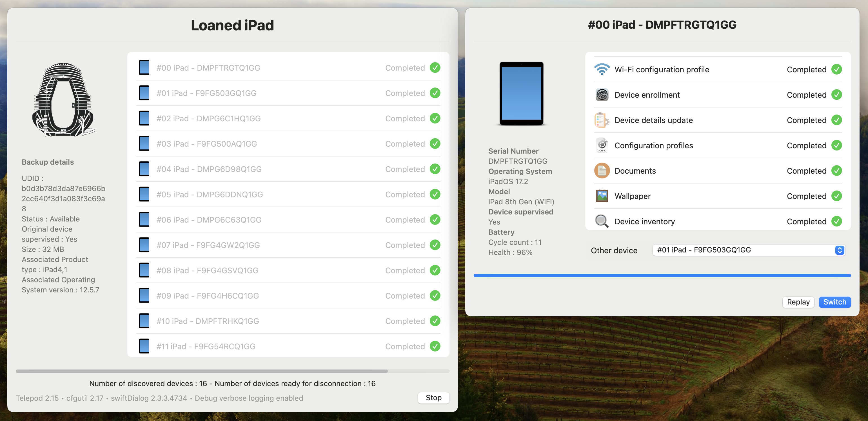Select row text '#07 iPad - F9FG4GW2Q1GG'

coord(208,245)
